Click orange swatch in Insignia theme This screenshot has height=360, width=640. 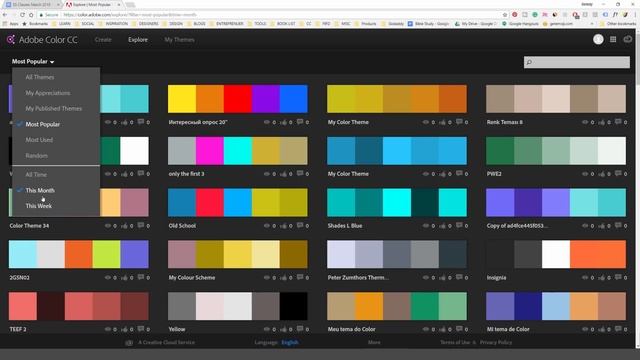[598, 254]
